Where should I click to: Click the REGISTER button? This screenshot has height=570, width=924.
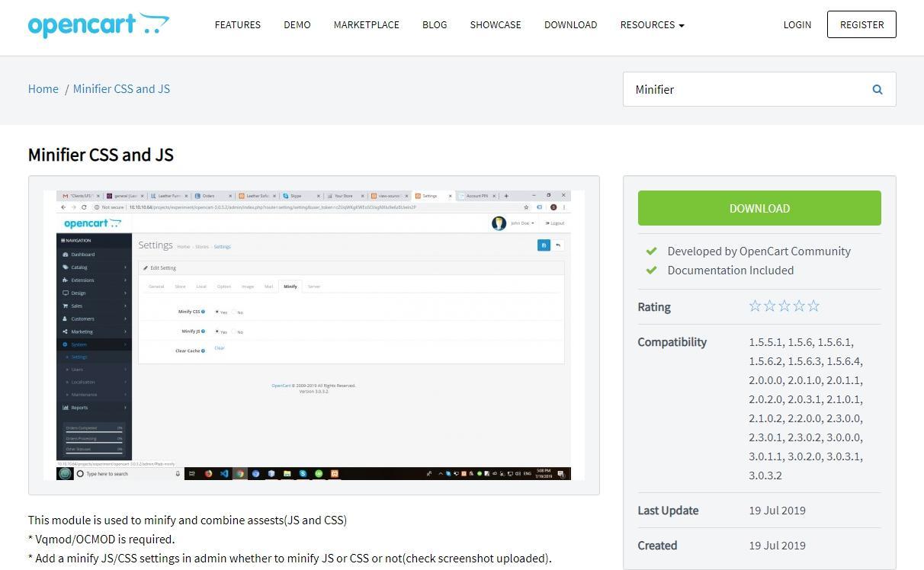[861, 24]
